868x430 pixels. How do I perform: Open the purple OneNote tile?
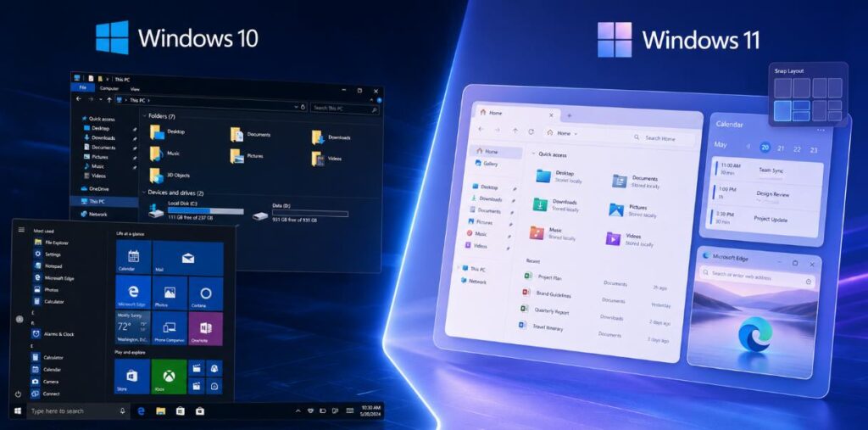click(205, 328)
